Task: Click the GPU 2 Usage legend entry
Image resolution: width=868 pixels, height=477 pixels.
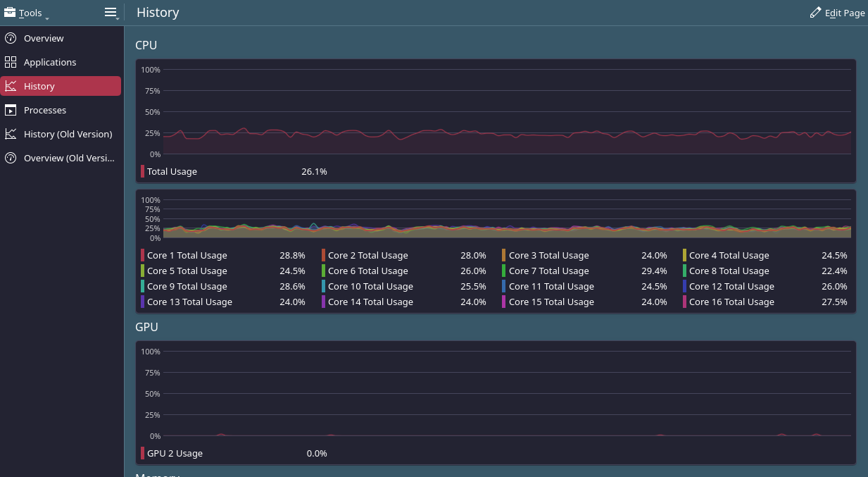Action: pyautogui.click(x=175, y=453)
